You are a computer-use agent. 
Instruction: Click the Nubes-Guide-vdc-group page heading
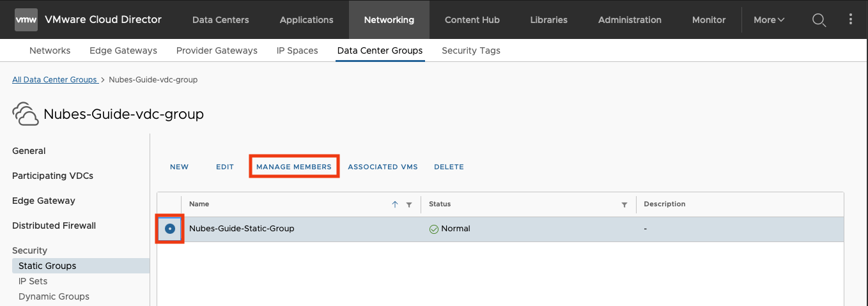[x=123, y=114]
